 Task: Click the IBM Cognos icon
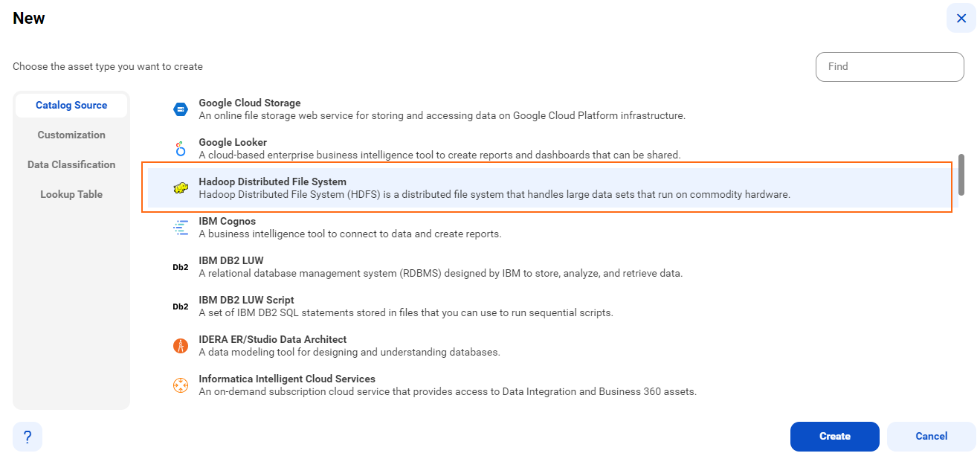[x=180, y=228]
